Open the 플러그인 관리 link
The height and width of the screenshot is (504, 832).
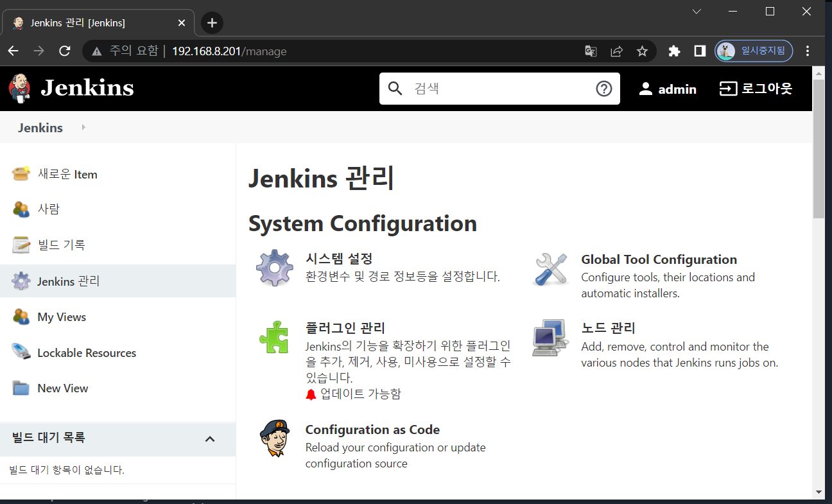click(345, 328)
